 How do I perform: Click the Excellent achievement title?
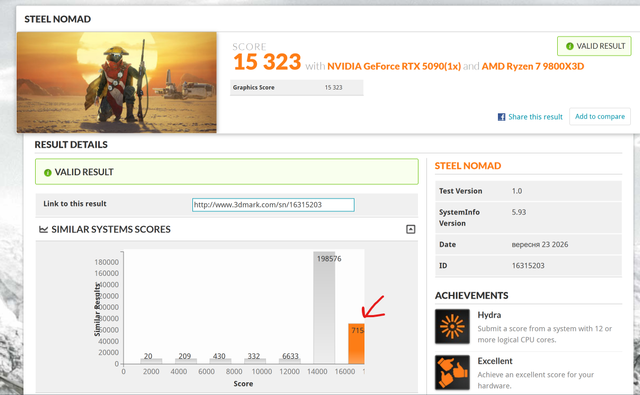[495, 361]
